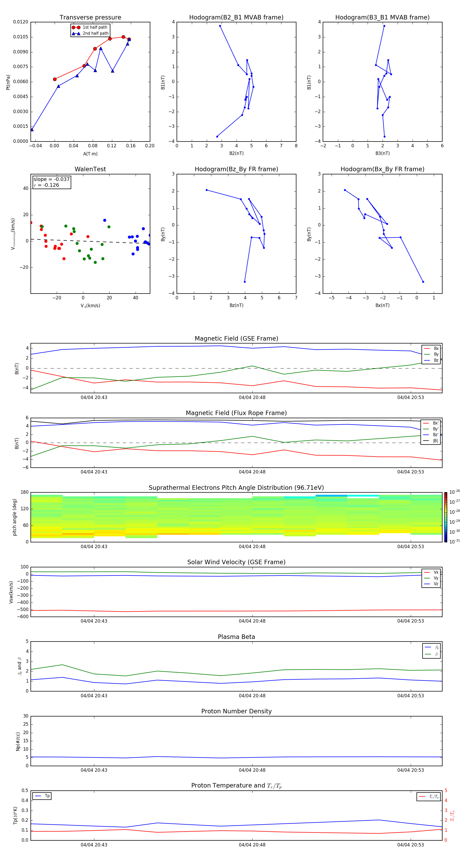
Task: Click the red 'Te/Tp' right-axis label
Action: point(452,815)
